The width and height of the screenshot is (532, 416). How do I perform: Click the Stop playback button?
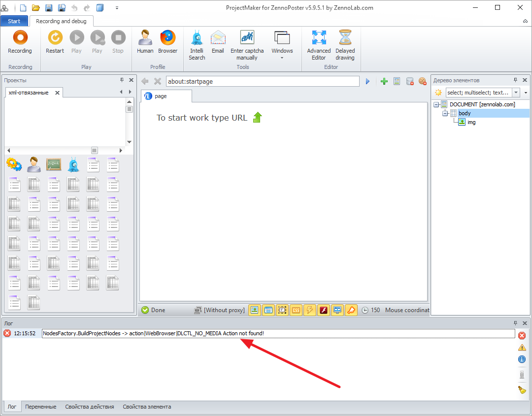pyautogui.click(x=118, y=42)
